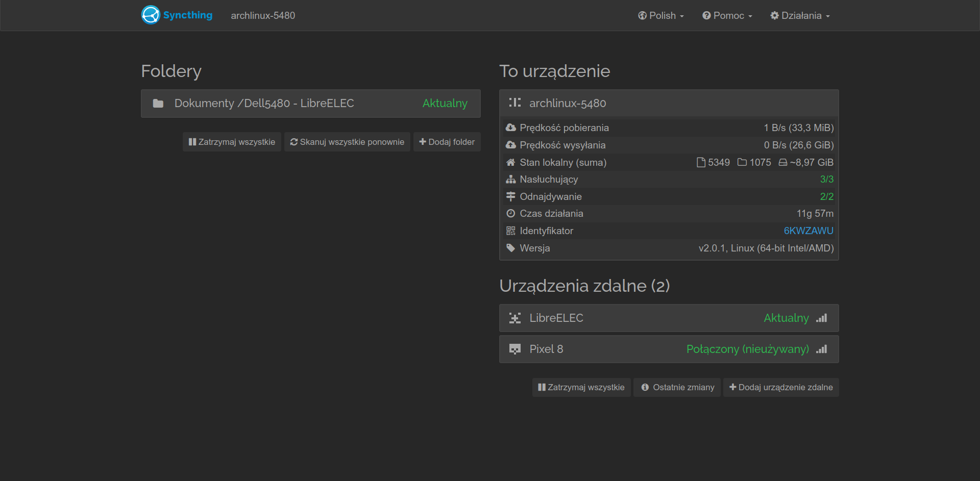Open the Polish language dropdown
The width and height of the screenshot is (980, 481).
tap(661, 16)
